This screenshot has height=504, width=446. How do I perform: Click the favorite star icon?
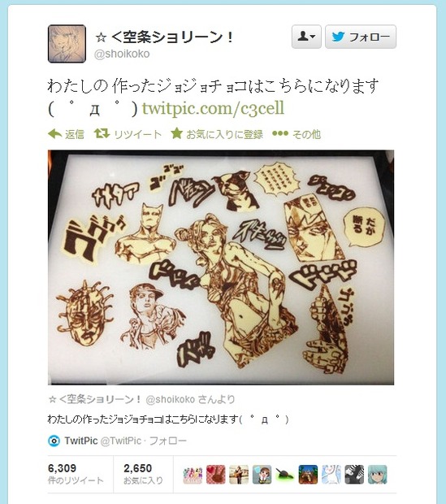click(x=176, y=133)
